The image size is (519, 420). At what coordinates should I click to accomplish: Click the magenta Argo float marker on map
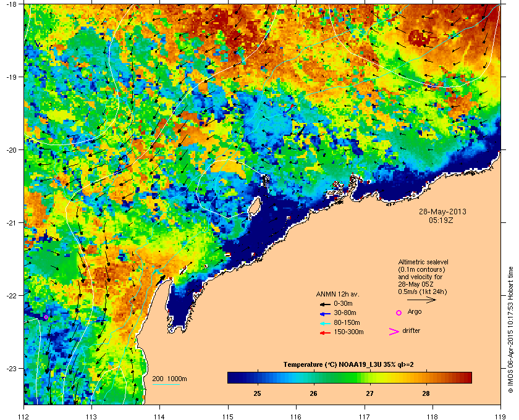[46, 317]
